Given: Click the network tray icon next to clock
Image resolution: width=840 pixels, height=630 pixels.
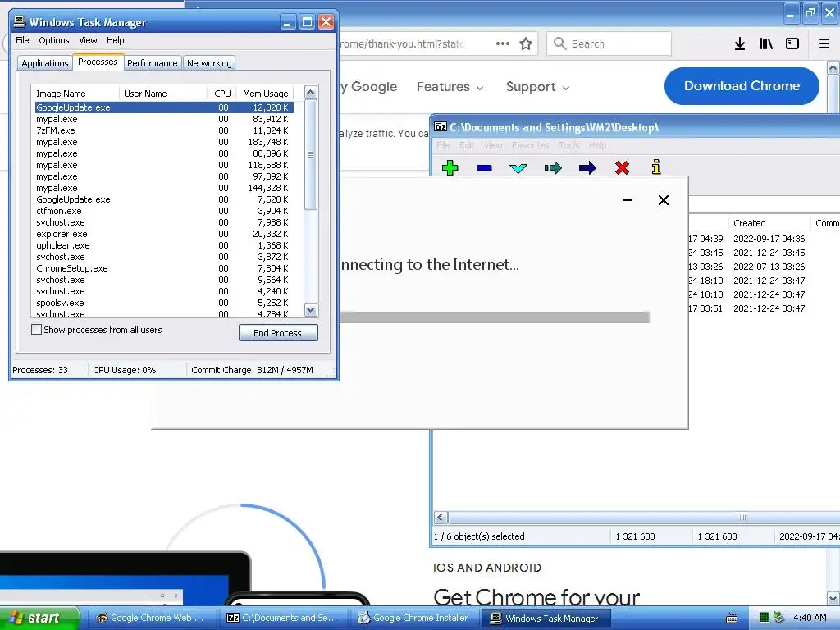Looking at the screenshot, I should 779,618.
